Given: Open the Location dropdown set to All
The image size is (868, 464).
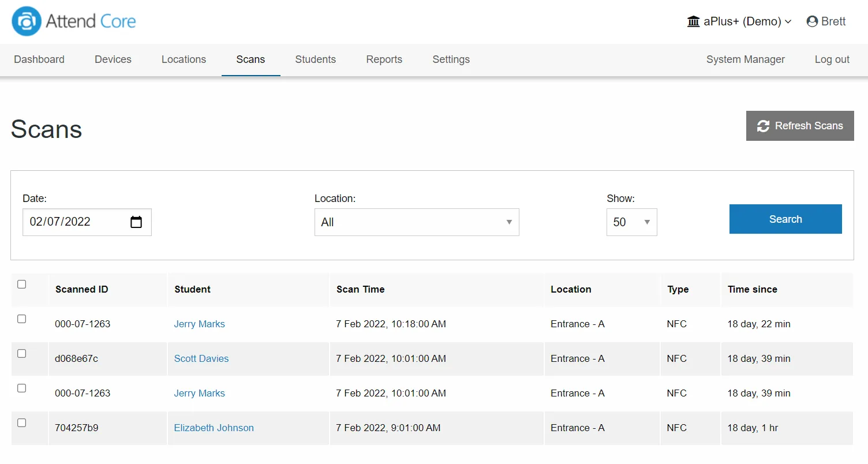Looking at the screenshot, I should [417, 222].
